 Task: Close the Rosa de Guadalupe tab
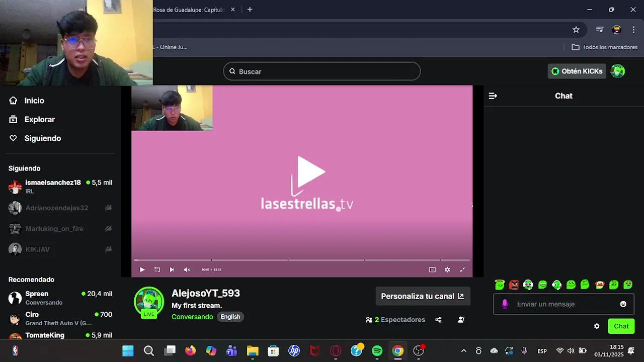(x=233, y=10)
